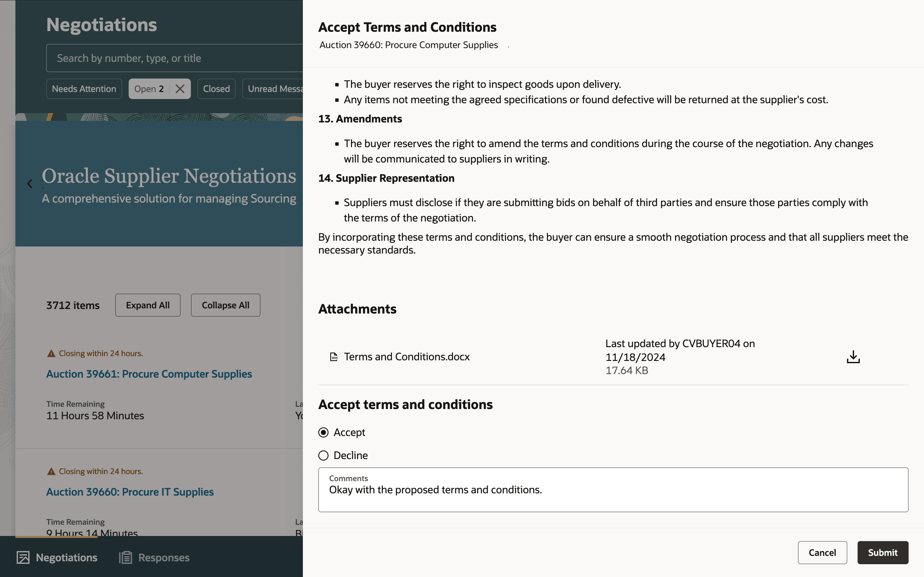Image resolution: width=924 pixels, height=577 pixels.
Task: Click the Responses icon in bottom bar
Action: (x=126, y=557)
